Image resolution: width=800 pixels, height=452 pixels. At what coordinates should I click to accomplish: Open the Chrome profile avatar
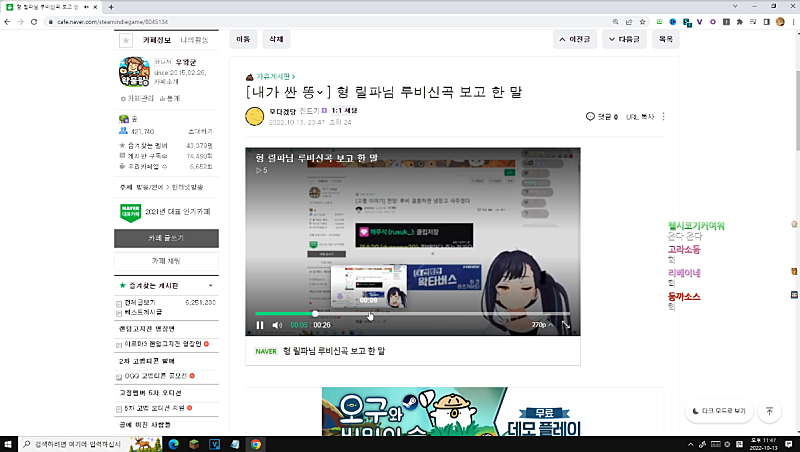(780, 22)
